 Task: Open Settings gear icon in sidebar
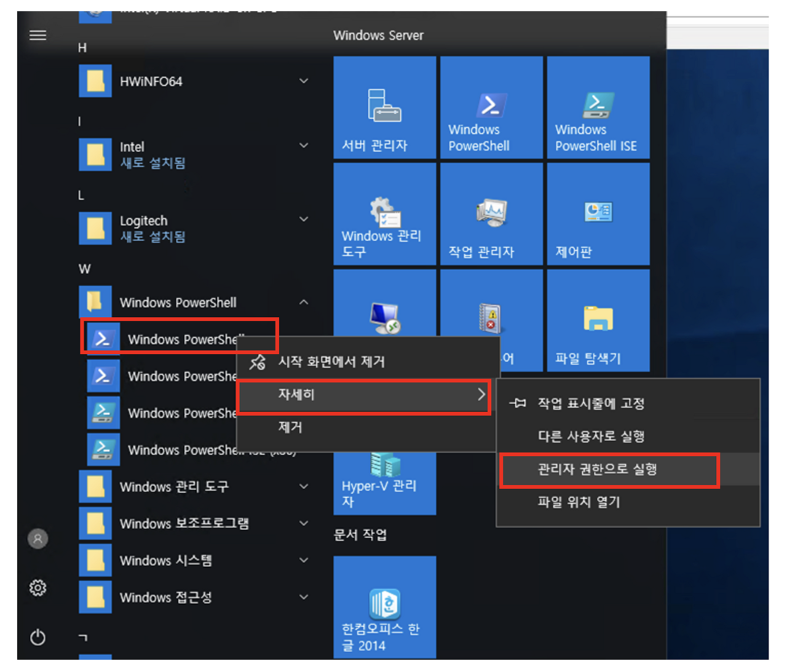pos(38,588)
